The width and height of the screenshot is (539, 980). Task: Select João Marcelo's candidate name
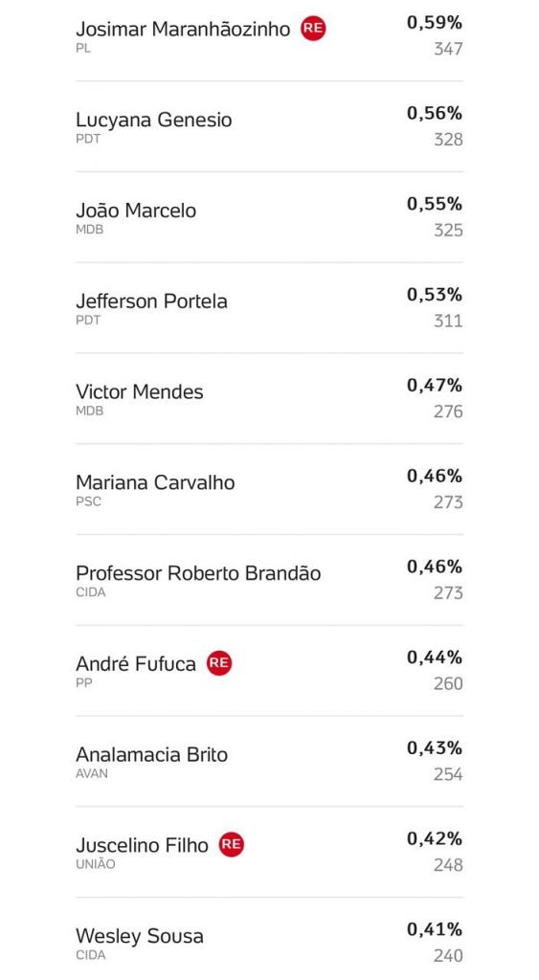pos(136,211)
